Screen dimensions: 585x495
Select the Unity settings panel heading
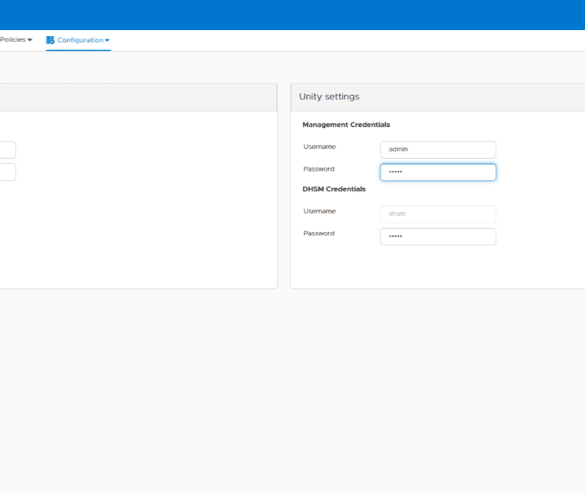pos(329,97)
